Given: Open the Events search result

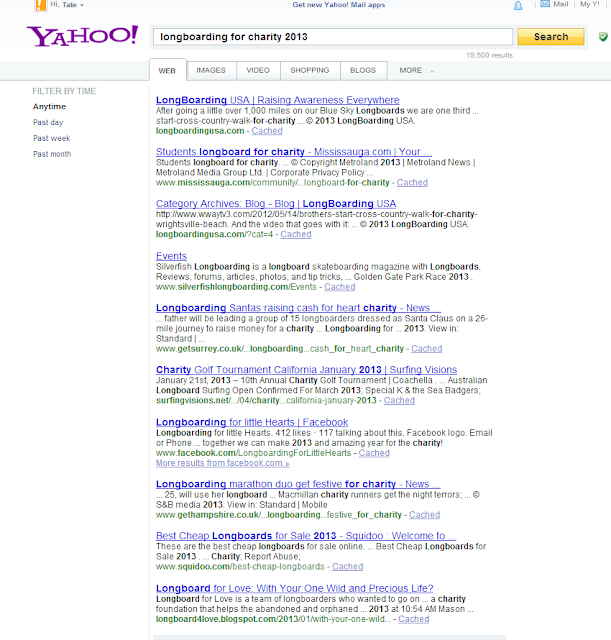Looking at the screenshot, I should 171,256.
